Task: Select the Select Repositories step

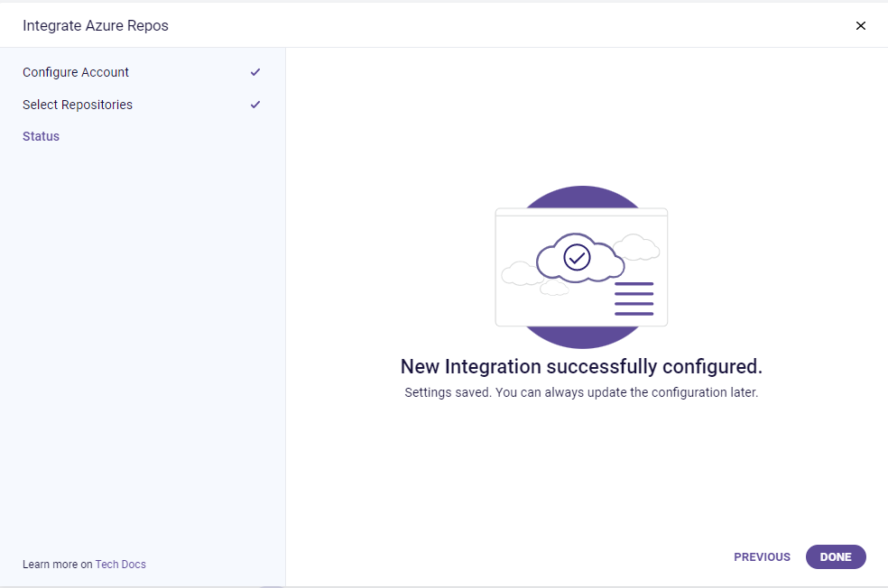Action: pos(78,105)
